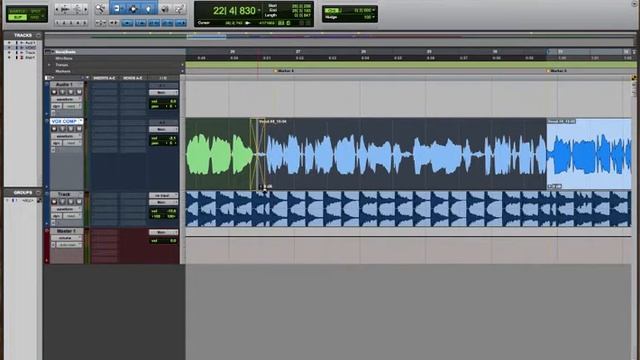Enable Slip edit mode
Screen dimensions: 640x360
[x=18, y=17]
